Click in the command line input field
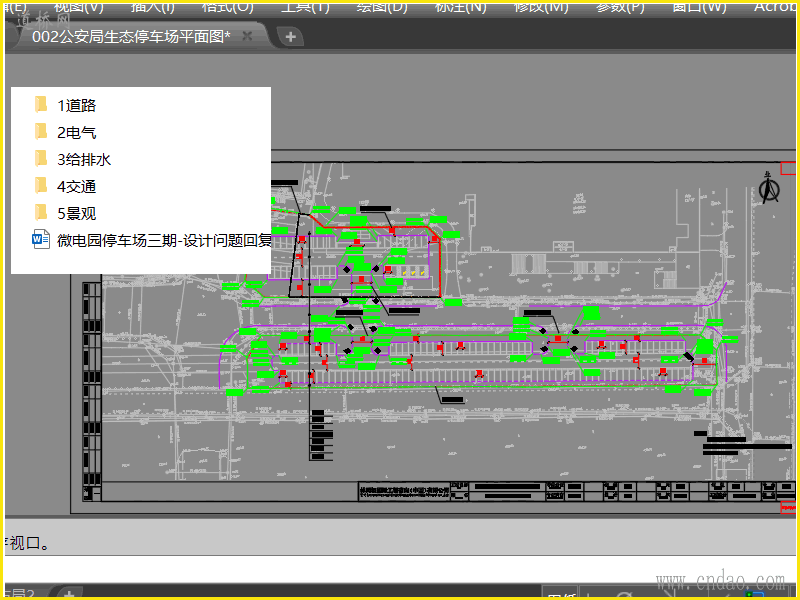Image resolution: width=800 pixels, height=600 pixels. tap(400, 568)
